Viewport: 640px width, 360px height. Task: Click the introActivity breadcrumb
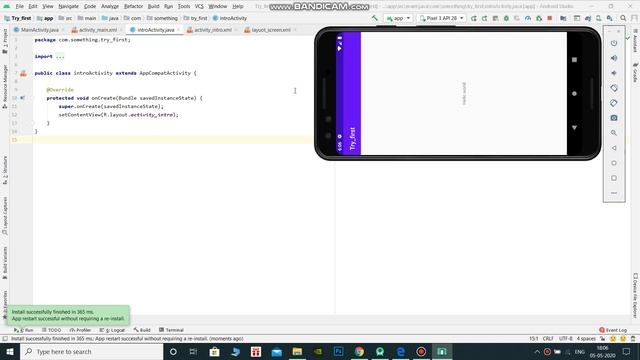[x=230, y=18]
